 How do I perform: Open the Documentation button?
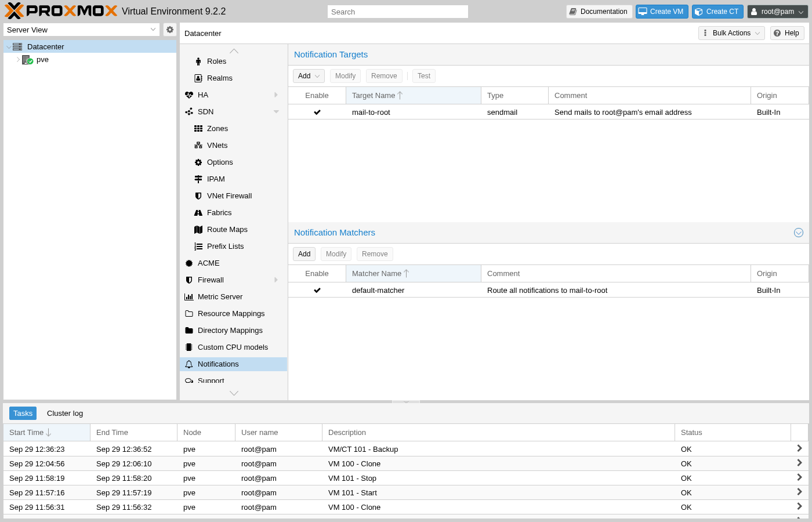(599, 12)
